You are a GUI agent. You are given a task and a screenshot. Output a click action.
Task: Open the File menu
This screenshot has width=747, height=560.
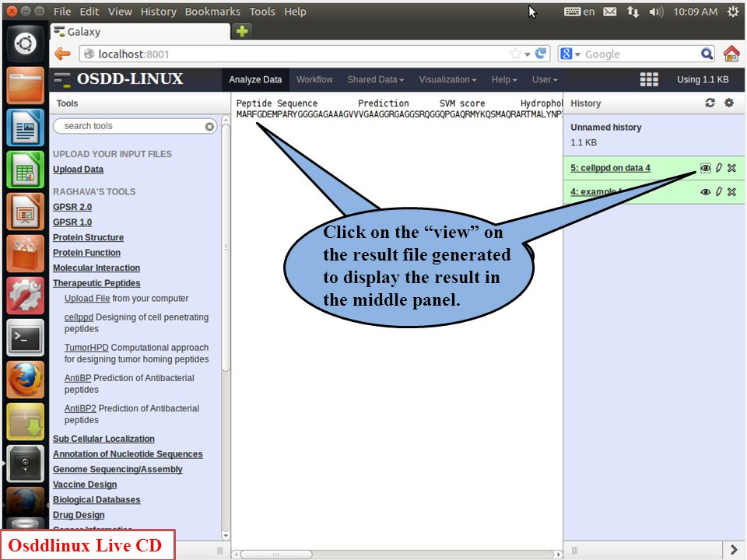coord(62,12)
